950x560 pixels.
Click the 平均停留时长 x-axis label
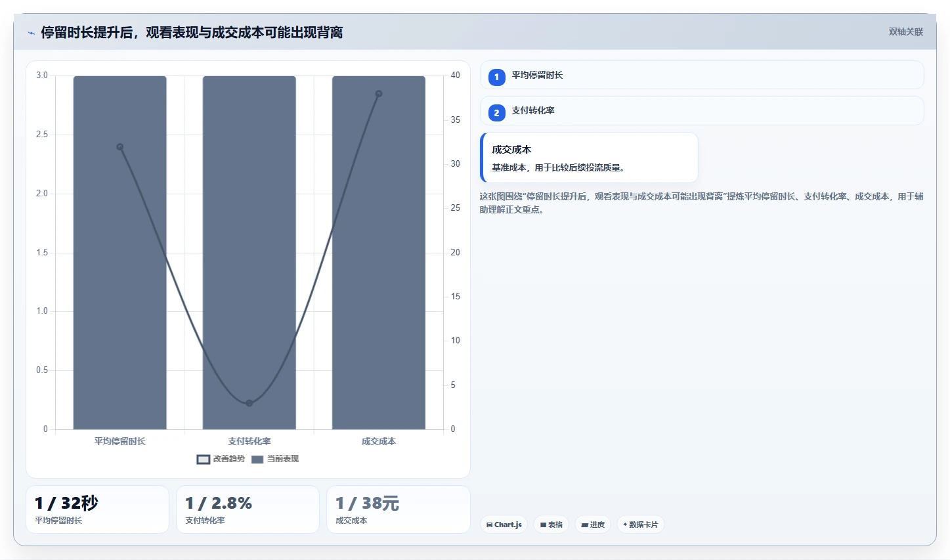click(x=120, y=441)
